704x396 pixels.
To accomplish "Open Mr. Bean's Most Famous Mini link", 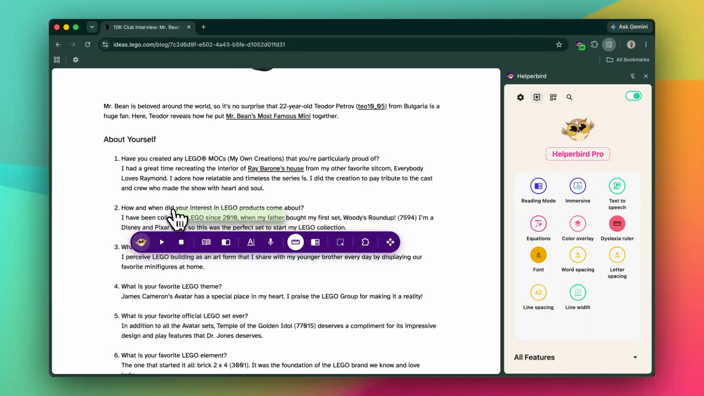I will coord(268,116).
